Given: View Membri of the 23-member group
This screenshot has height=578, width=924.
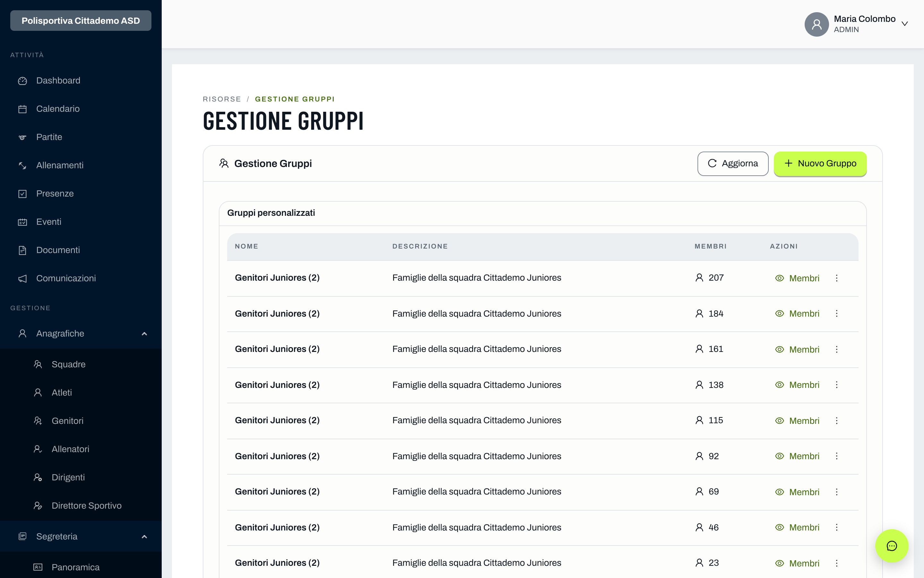Looking at the screenshot, I should [x=797, y=564].
